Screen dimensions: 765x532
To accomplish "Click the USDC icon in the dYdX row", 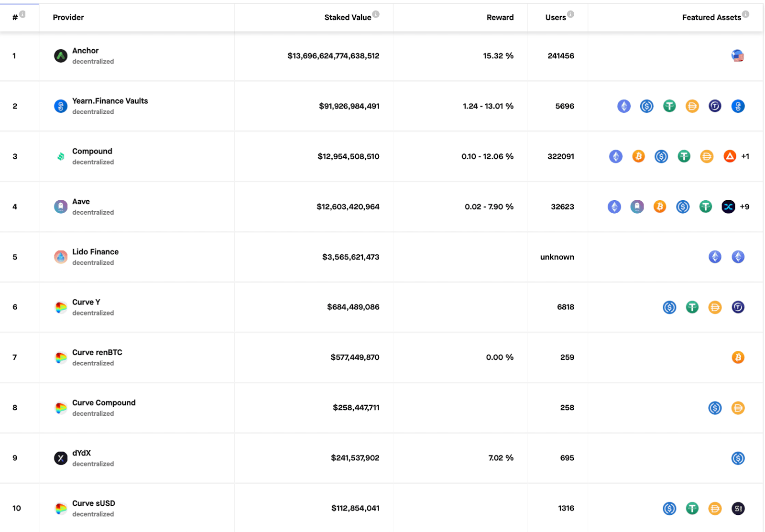I will (738, 458).
